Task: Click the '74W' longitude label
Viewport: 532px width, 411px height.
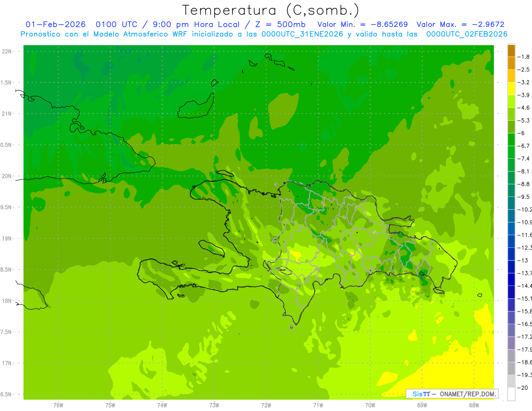Action: (x=162, y=405)
